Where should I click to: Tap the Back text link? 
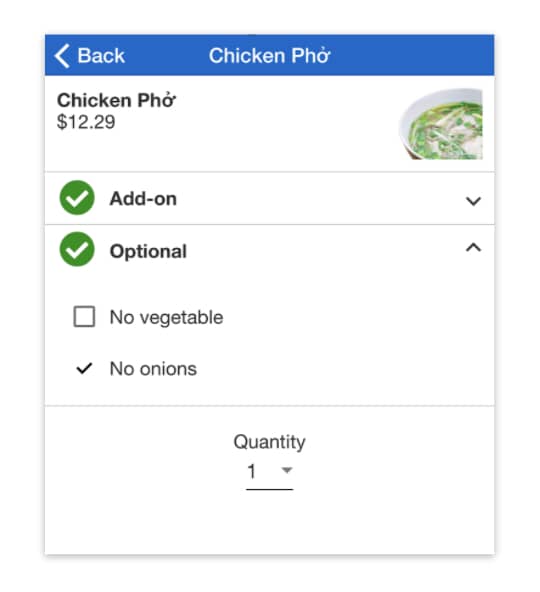tap(101, 56)
